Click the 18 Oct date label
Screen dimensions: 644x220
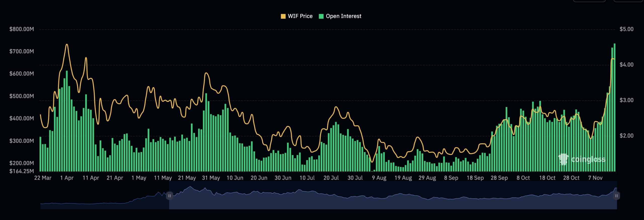(547, 178)
